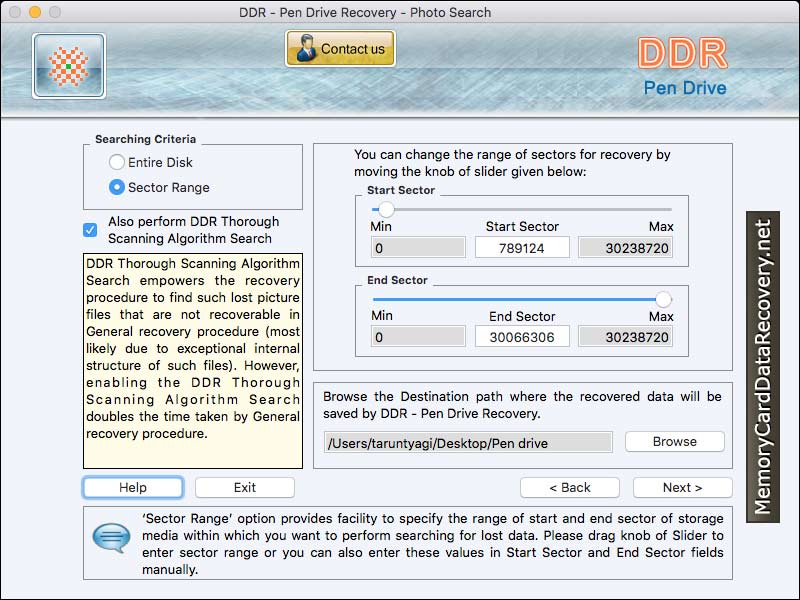Screen dimensions: 800x600
Task: Go back using the Back button
Action: tap(570, 487)
